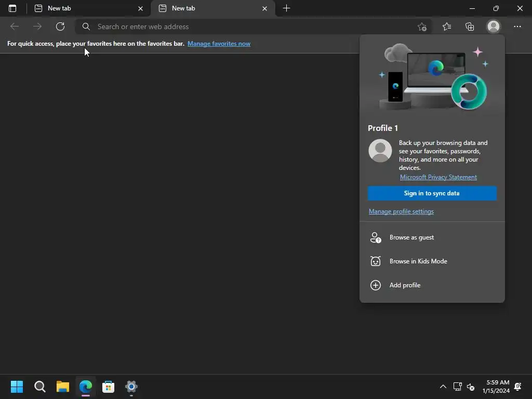The height and width of the screenshot is (399, 532).
Task: Close the second New tab
Action: click(x=264, y=9)
